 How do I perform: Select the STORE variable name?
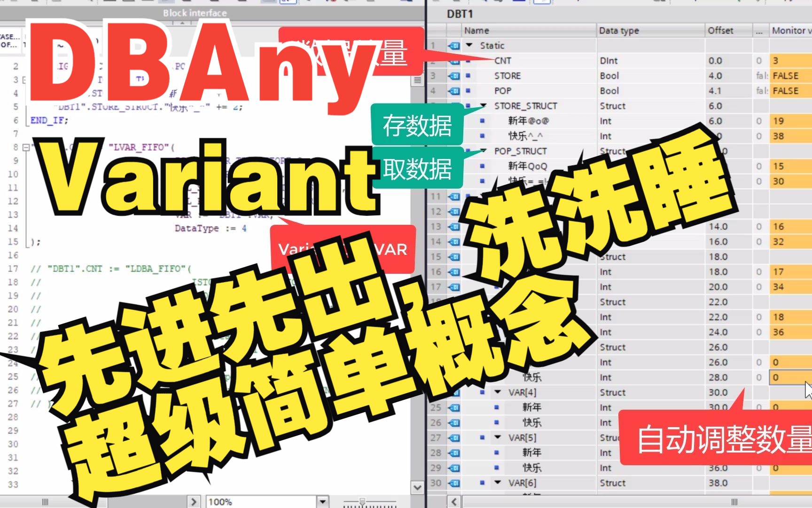click(507, 76)
